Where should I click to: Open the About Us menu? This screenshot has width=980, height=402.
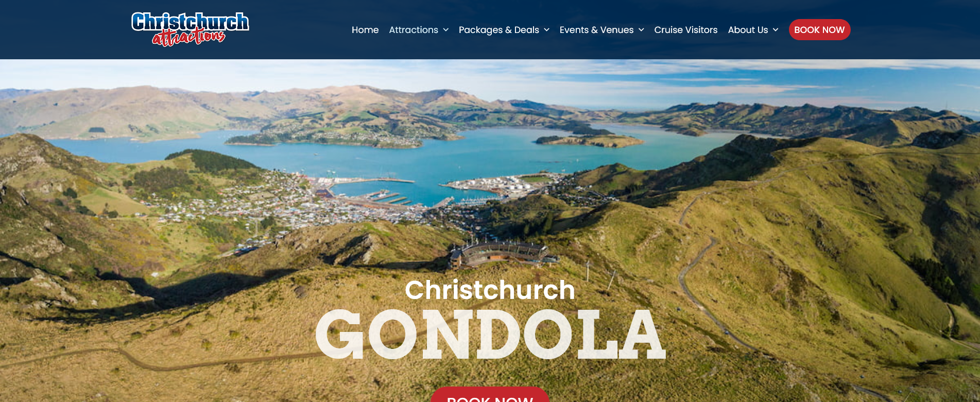748,30
